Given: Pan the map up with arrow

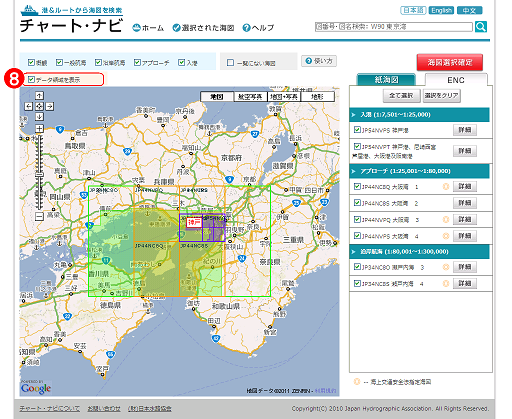Looking at the screenshot, I should click(39, 96).
